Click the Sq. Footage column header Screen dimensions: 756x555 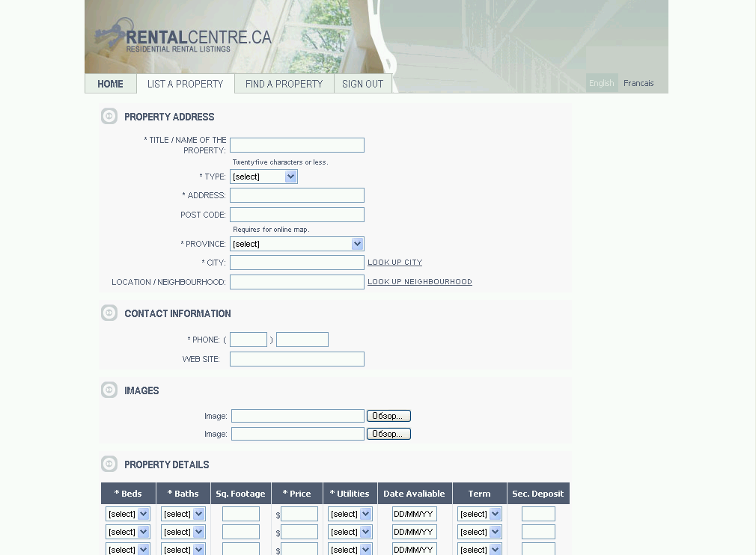(240, 494)
